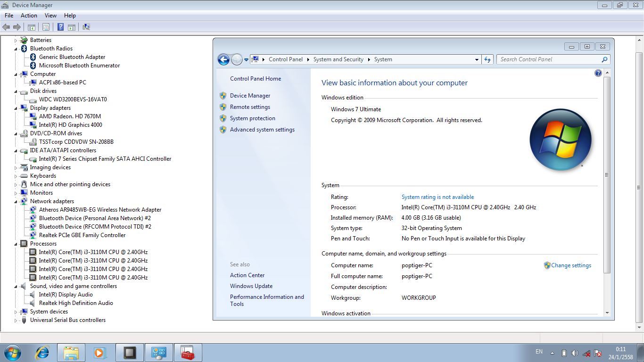Click the network signal icon in tray
Screen dimensions: 644x362
586,353
